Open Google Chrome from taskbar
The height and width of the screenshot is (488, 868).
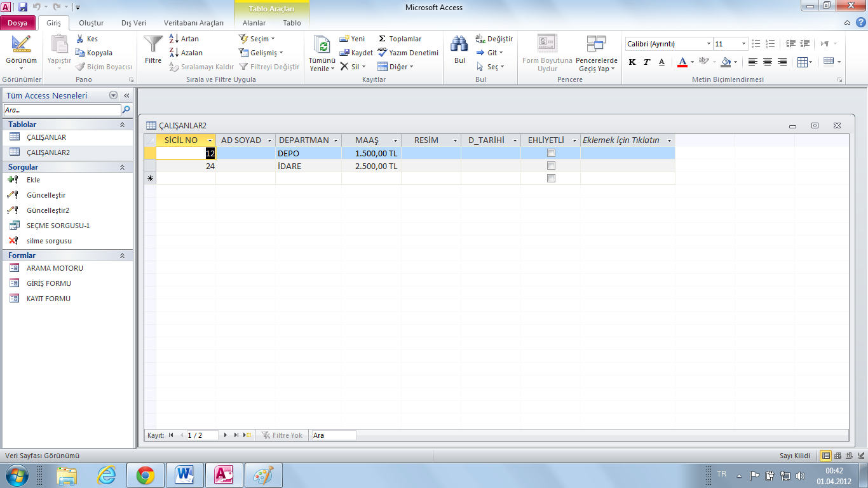pos(146,475)
